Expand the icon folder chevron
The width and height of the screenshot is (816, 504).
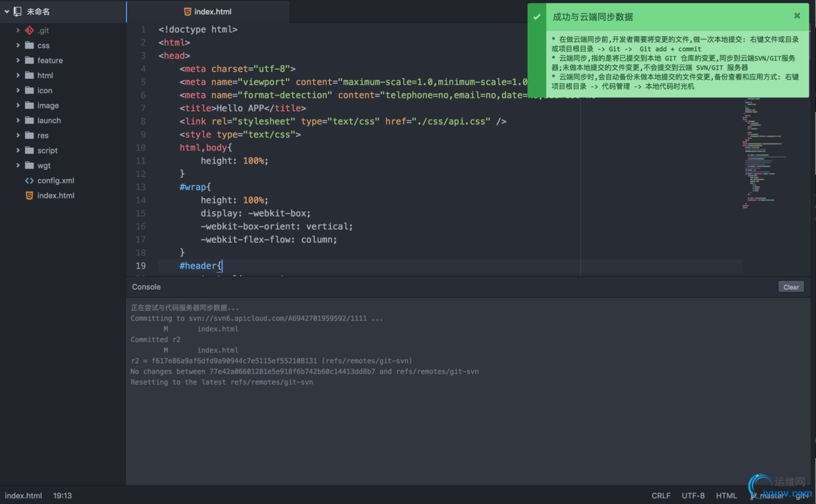[x=18, y=90]
